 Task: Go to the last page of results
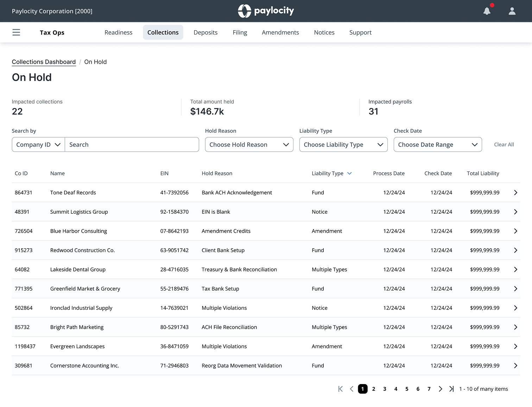451,389
